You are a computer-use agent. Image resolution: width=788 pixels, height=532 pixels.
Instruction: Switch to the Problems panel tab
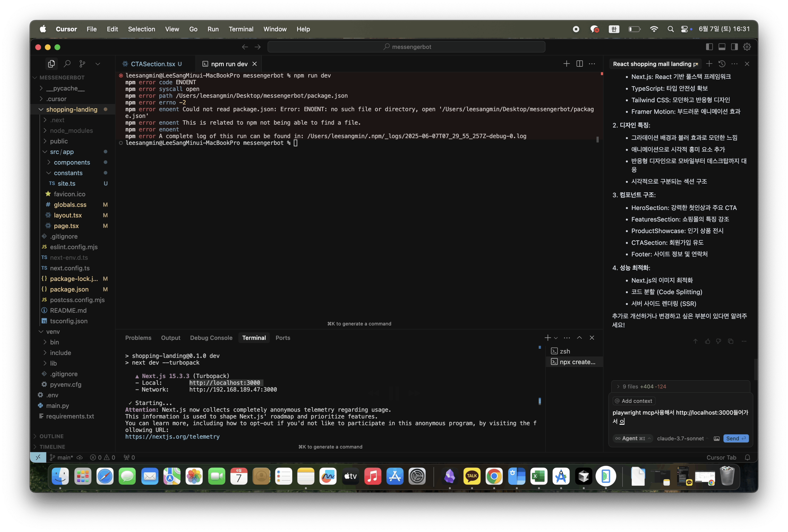pyautogui.click(x=138, y=338)
